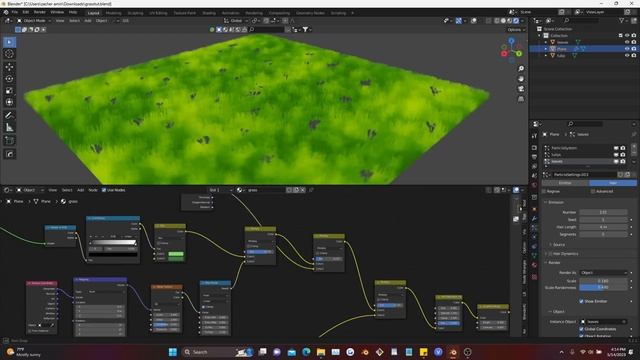Toggle the Global Coordinates checkbox
The image size is (640, 360).
point(581,329)
